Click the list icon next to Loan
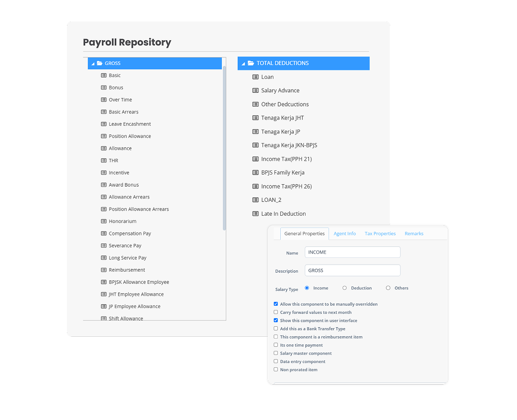 tap(255, 77)
